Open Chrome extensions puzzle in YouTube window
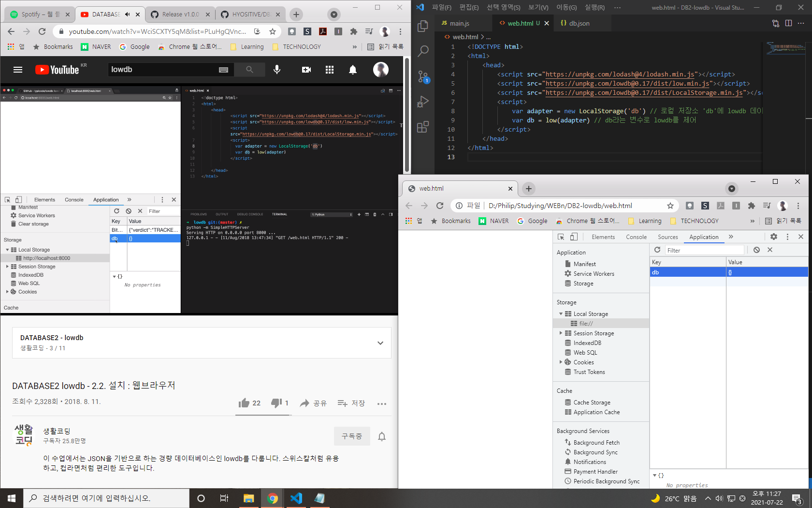812x508 pixels. click(x=354, y=31)
